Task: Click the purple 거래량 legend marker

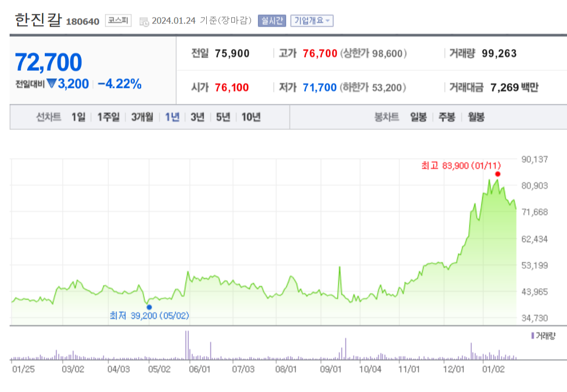Action: [533, 336]
